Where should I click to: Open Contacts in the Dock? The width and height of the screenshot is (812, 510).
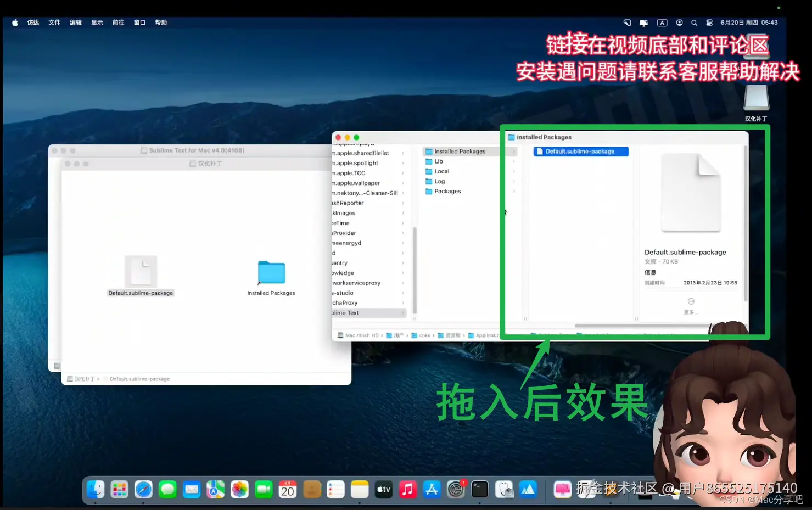click(312, 489)
